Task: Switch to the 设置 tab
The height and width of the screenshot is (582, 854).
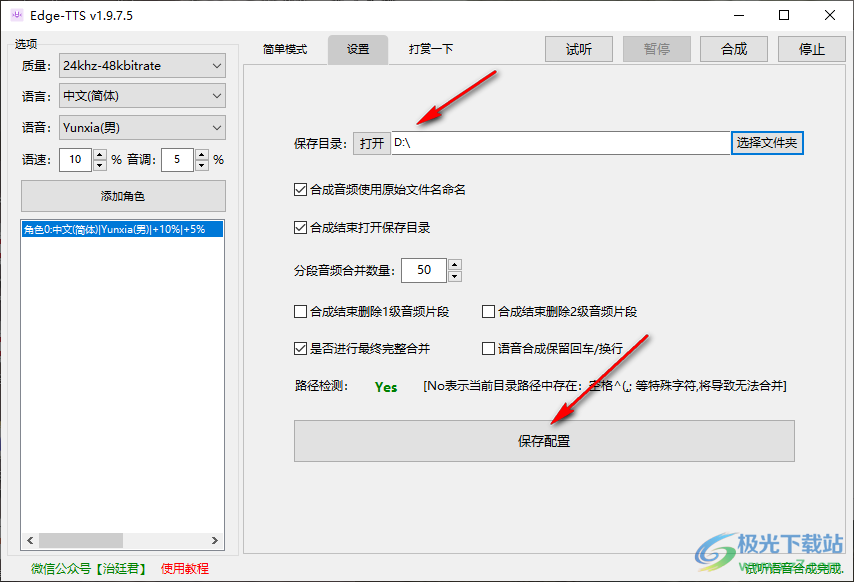Action: coord(358,50)
